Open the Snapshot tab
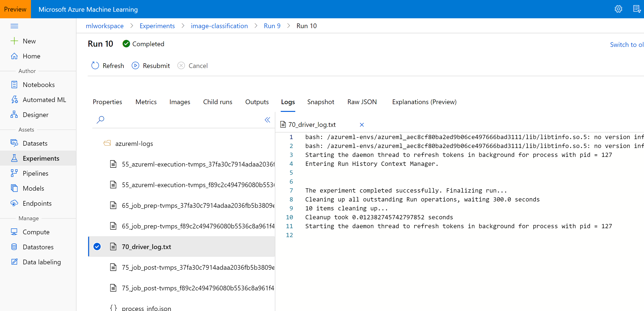Screen dimensions: 644x311 click(x=321, y=102)
